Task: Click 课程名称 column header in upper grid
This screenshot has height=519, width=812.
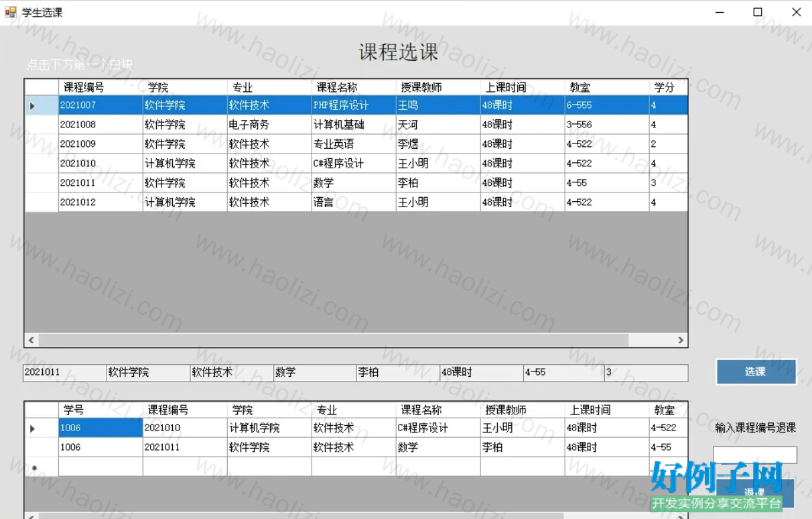Action: 354,87
